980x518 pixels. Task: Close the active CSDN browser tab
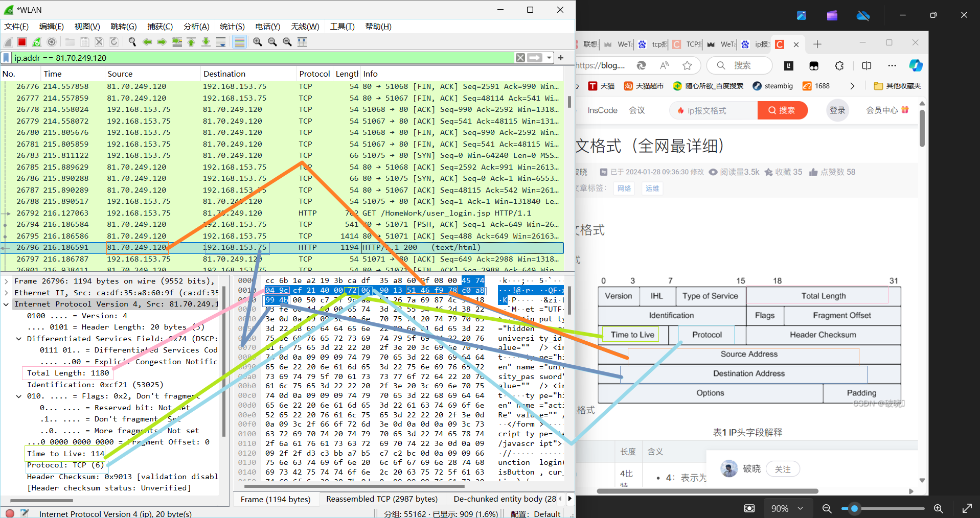click(x=796, y=44)
